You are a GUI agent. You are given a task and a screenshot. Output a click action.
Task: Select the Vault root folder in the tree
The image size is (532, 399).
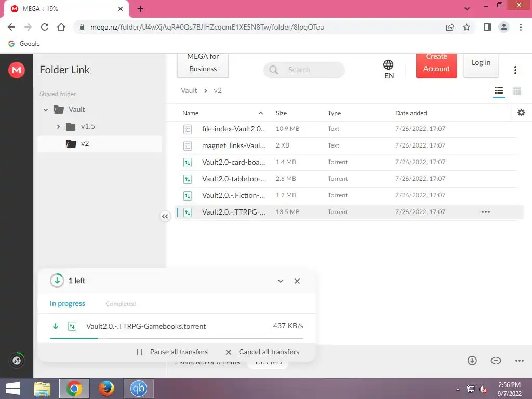pos(77,109)
